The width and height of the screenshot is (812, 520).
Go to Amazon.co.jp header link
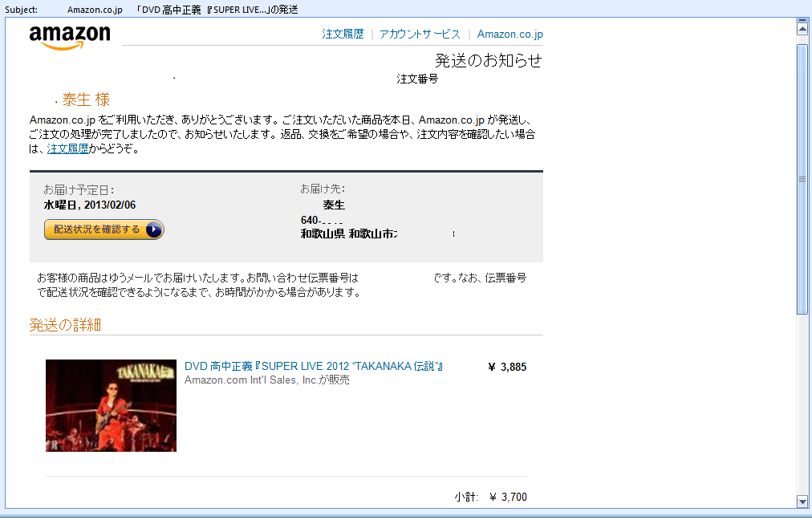(510, 35)
